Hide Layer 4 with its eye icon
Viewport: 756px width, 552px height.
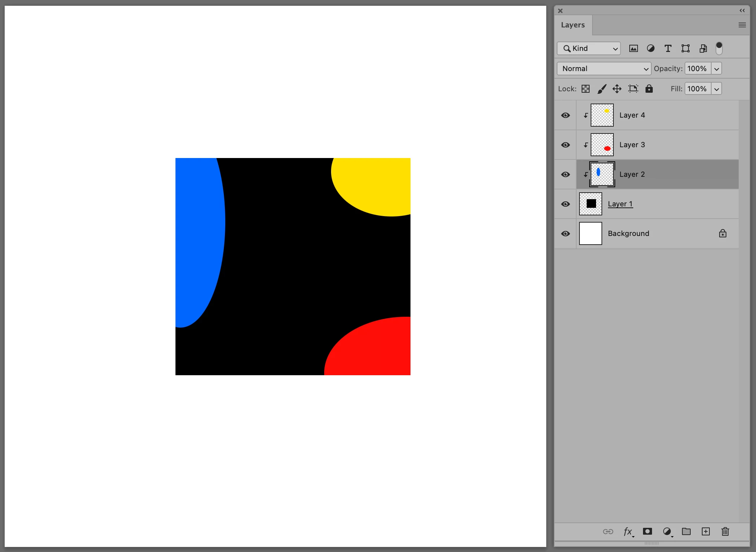click(x=565, y=115)
